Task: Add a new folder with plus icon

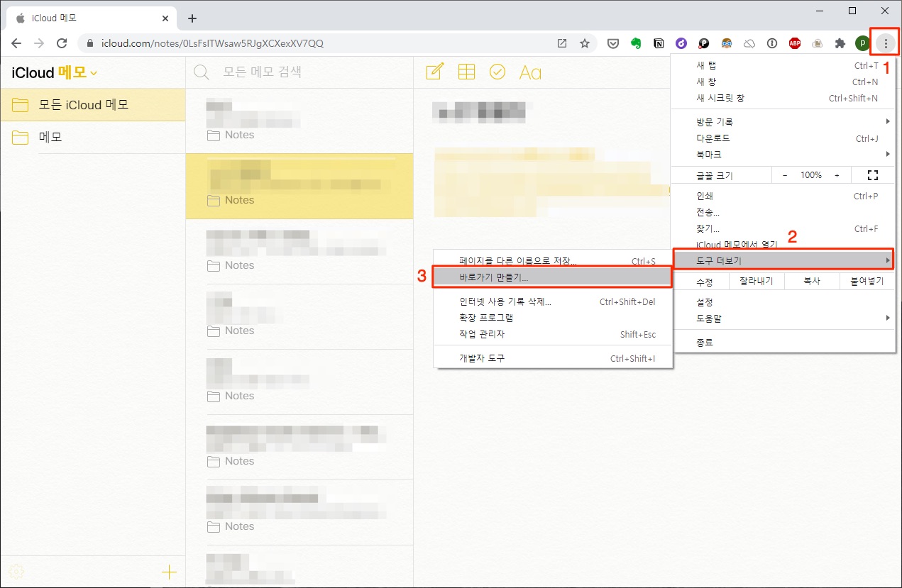Action: [x=169, y=572]
